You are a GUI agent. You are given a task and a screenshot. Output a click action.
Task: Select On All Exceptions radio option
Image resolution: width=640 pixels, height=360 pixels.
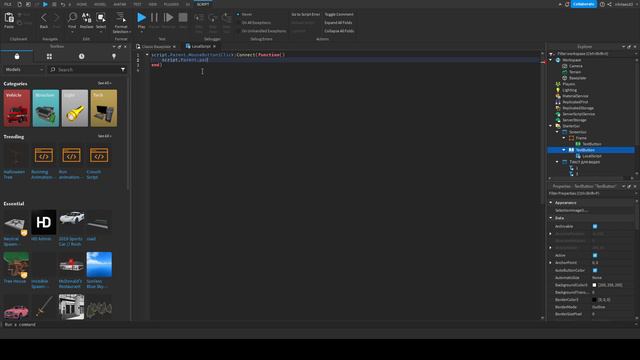coord(238,23)
